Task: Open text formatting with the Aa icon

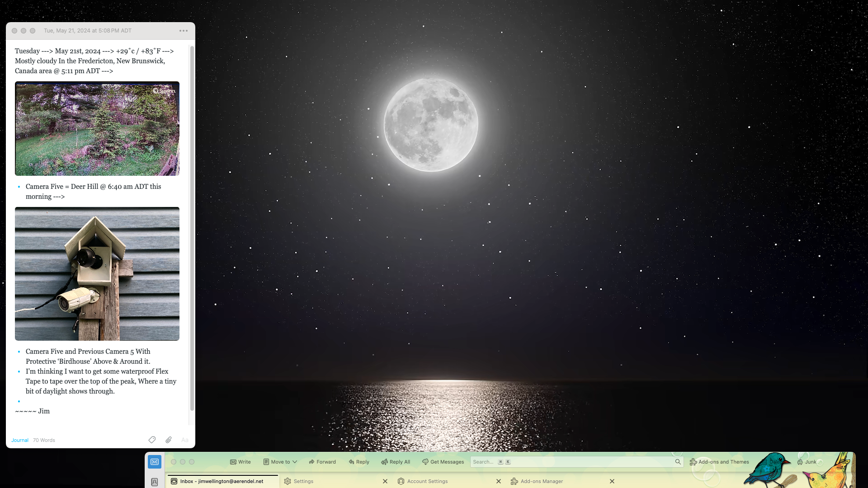Action: (x=185, y=440)
